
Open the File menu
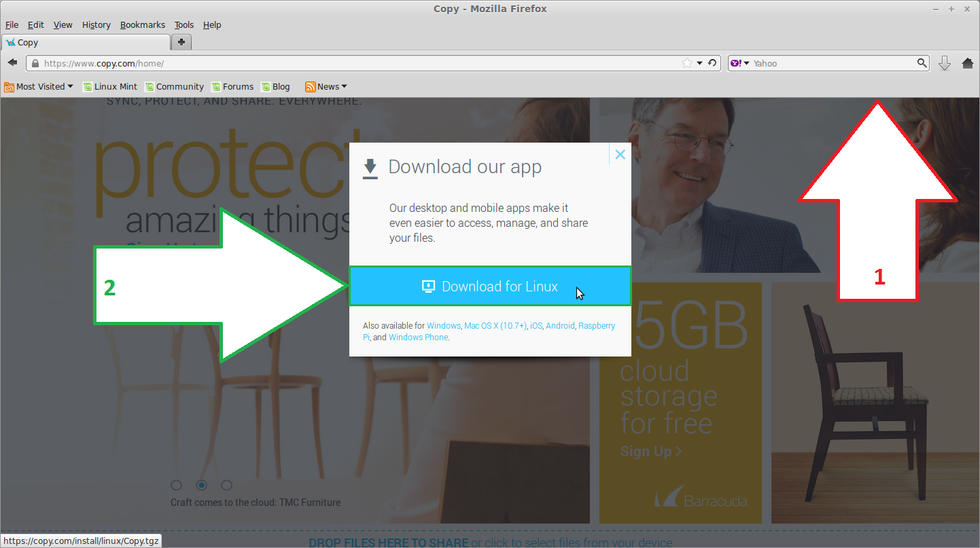pos(12,24)
